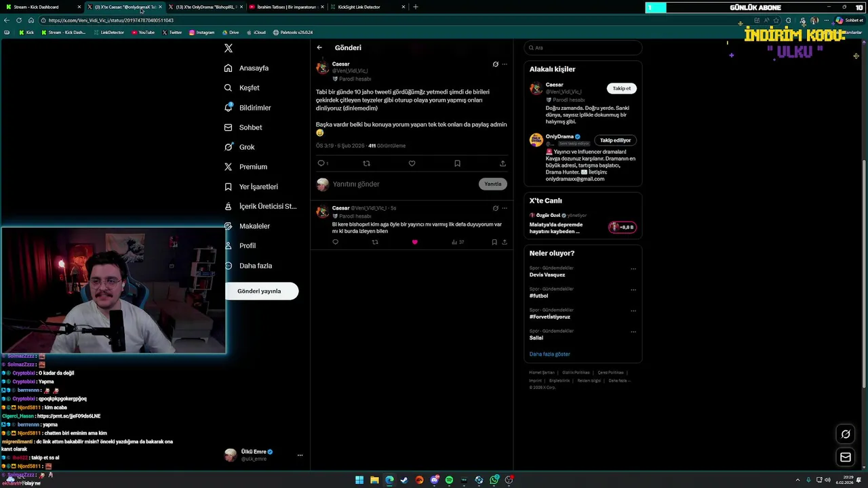Open Anasayfa home in sidebar
The height and width of the screenshot is (488, 868).
(x=248, y=68)
